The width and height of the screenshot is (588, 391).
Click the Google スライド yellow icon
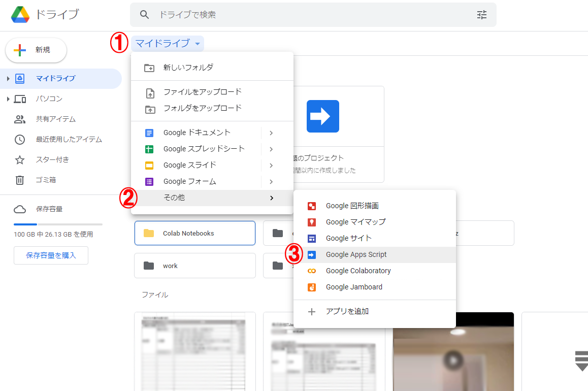(149, 166)
